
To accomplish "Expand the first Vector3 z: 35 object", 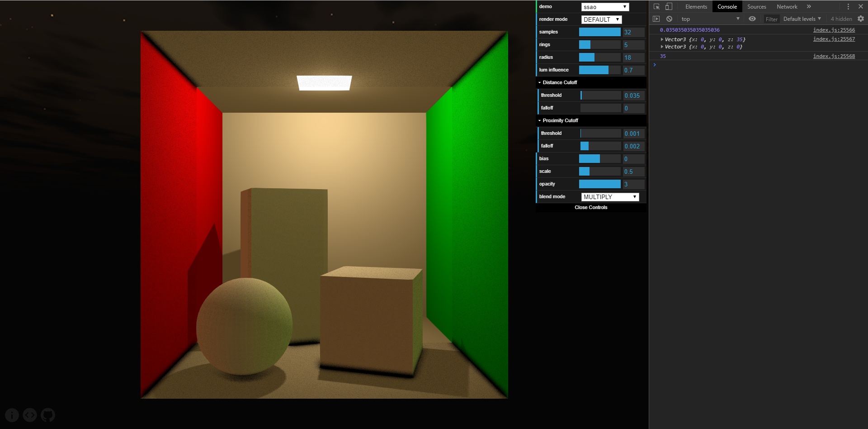I will point(662,39).
